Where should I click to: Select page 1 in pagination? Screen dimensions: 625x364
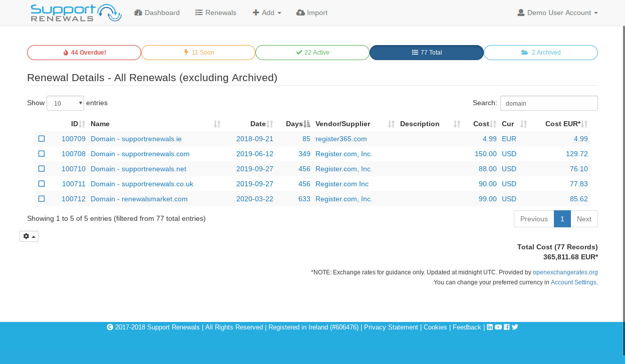tap(562, 219)
